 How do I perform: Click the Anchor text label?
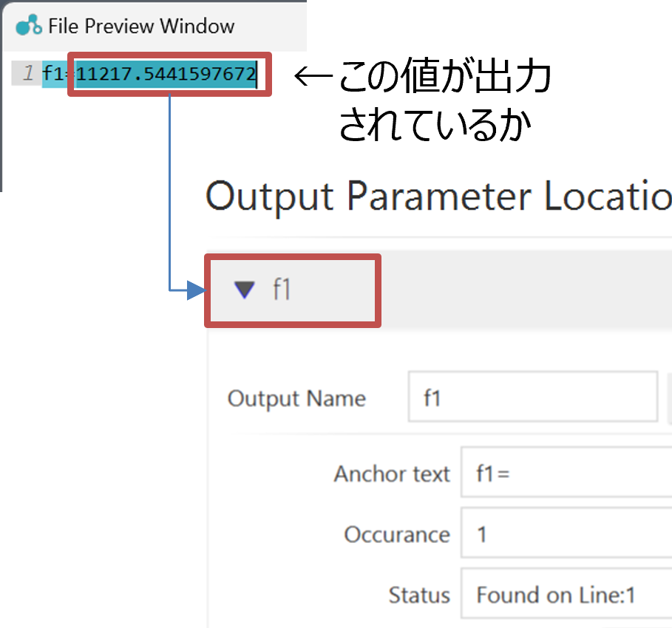391,474
